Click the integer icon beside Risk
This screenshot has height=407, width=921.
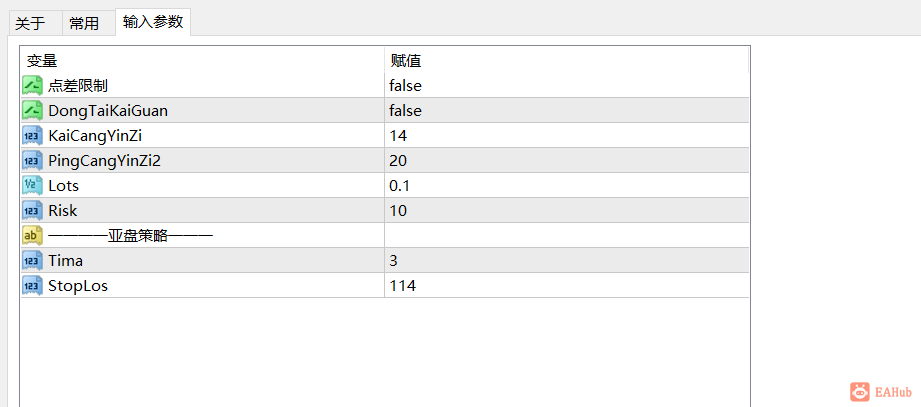point(32,210)
